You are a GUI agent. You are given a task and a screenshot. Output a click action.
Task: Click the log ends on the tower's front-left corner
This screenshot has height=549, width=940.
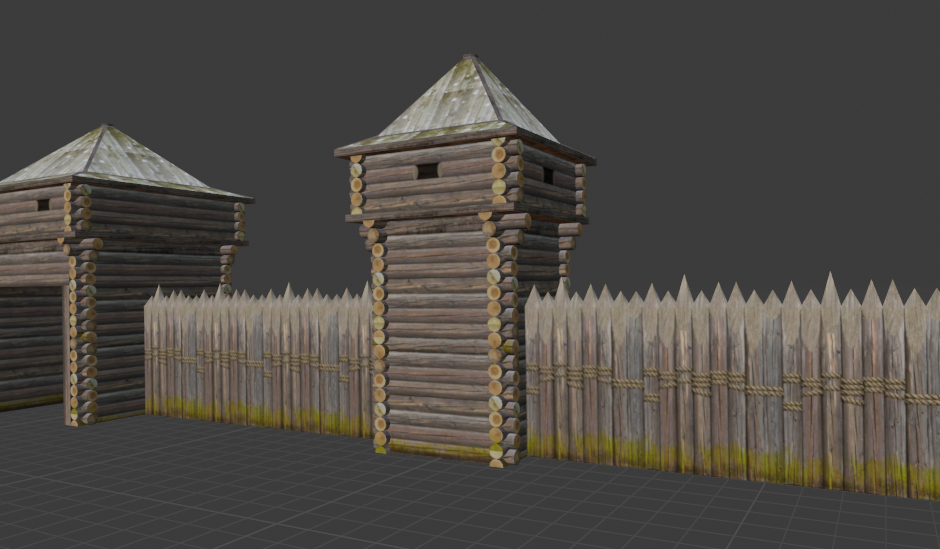(378, 340)
